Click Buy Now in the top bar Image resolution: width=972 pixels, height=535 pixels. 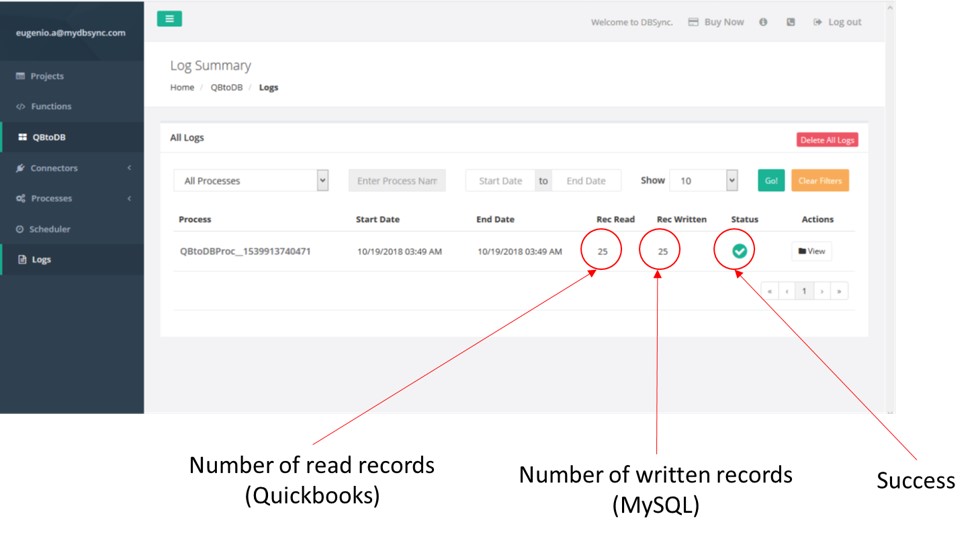(716, 22)
